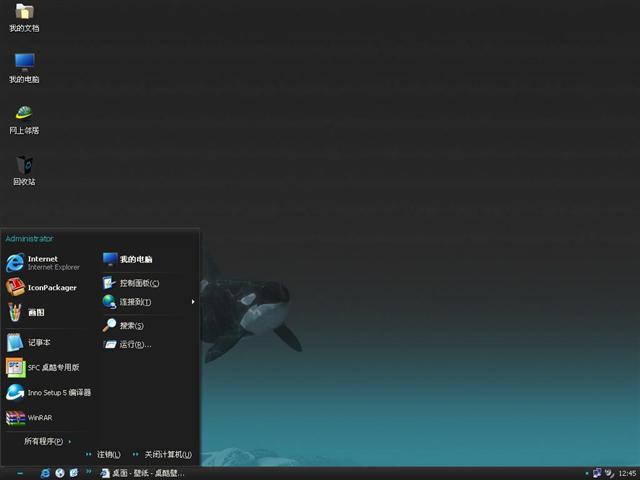This screenshot has width=640, height=480.
Task: Click the 注销(L) log off button
Action: [103, 454]
